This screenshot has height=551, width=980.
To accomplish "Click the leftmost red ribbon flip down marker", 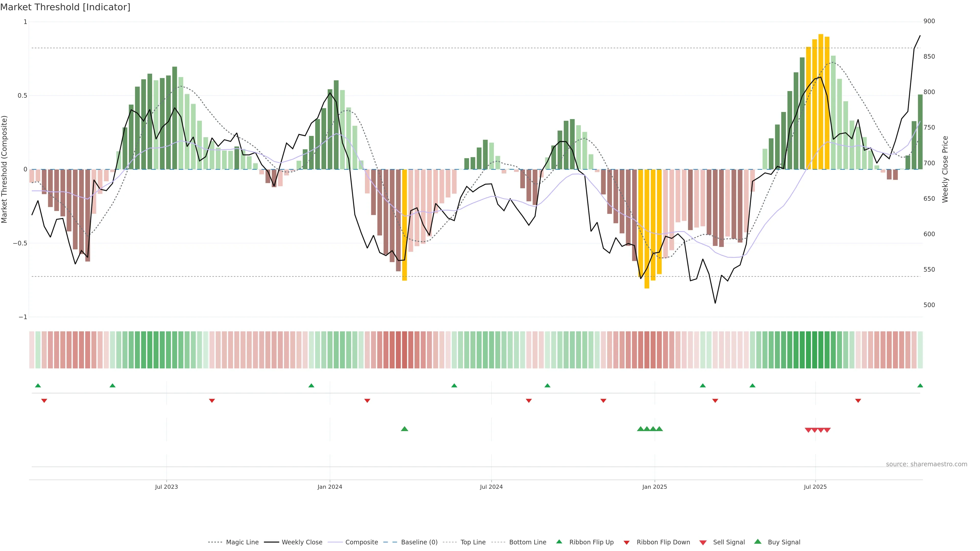I will click(44, 401).
